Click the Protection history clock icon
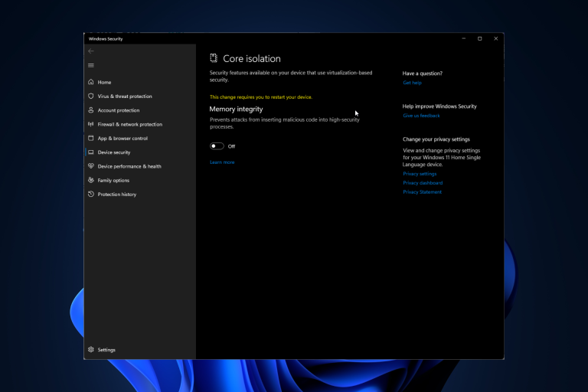This screenshot has width=588, height=392. point(91,194)
